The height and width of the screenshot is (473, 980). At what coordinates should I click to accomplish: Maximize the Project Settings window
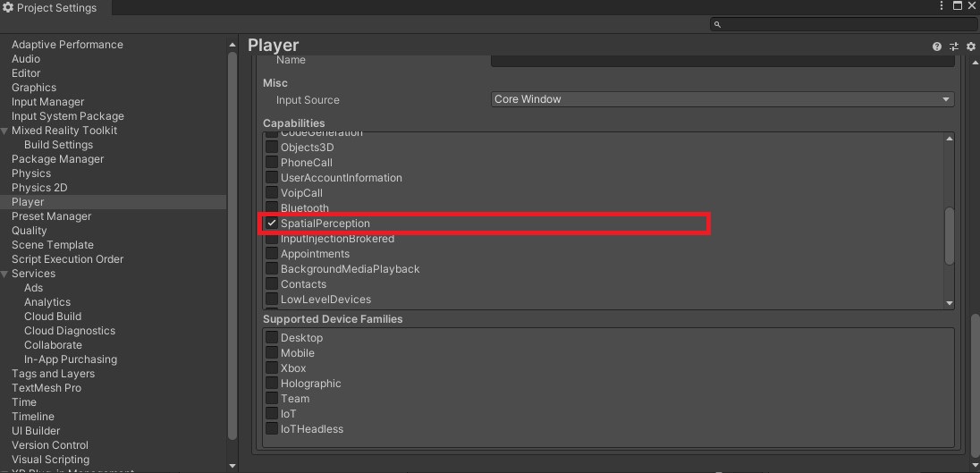coord(957,6)
